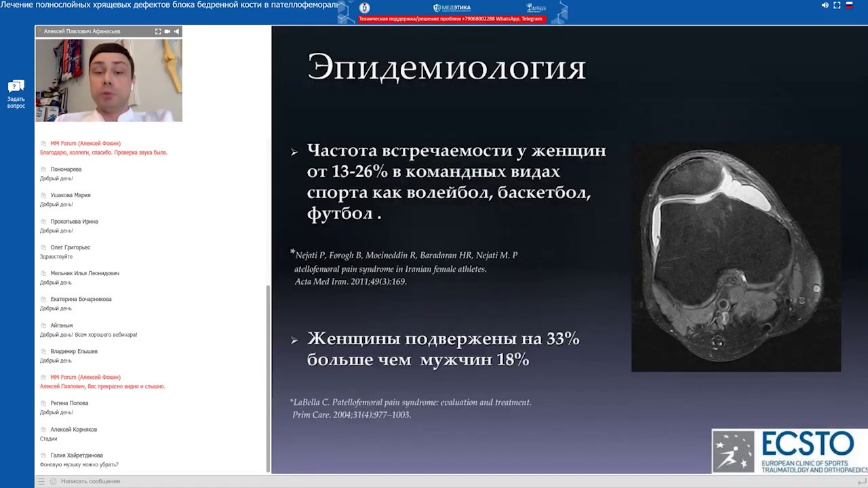Enter fullscreen mode for the webinar
This screenshot has height=488, width=868.
(x=837, y=5)
